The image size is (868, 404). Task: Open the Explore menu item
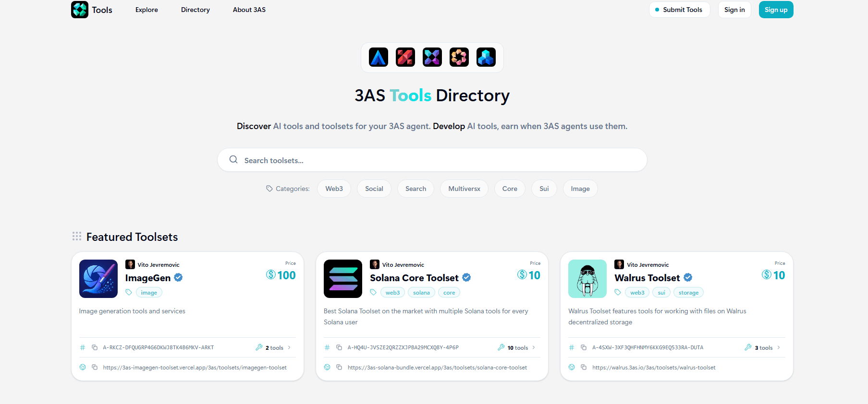pos(147,10)
